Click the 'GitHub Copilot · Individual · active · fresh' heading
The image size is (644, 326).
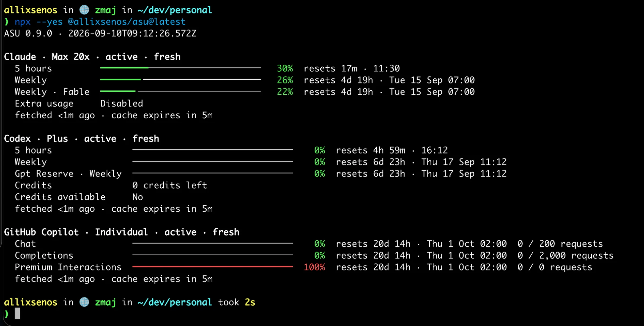122,232
